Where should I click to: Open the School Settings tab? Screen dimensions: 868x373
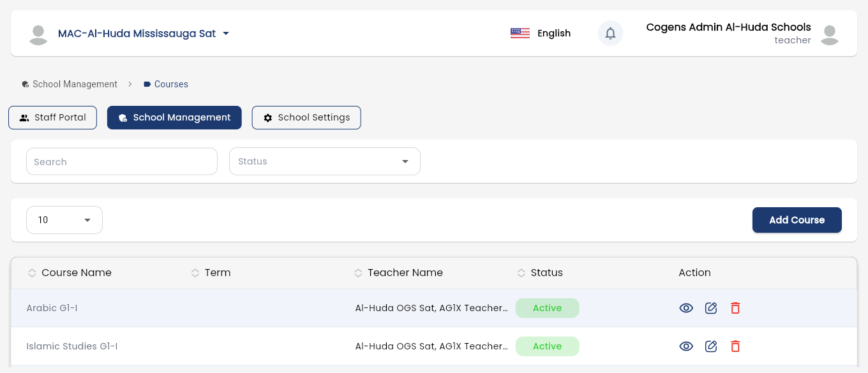coord(306,117)
